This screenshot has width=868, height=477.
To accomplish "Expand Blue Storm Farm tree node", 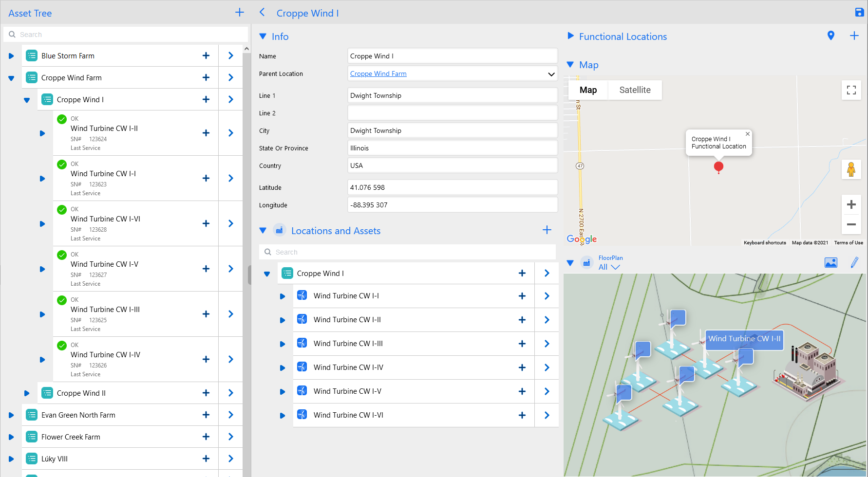I will click(11, 56).
